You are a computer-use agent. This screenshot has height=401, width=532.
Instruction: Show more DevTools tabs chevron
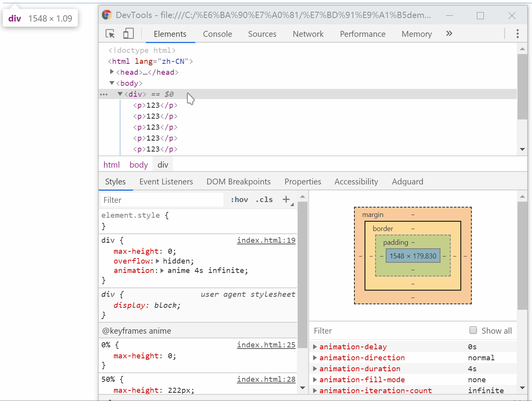449,34
